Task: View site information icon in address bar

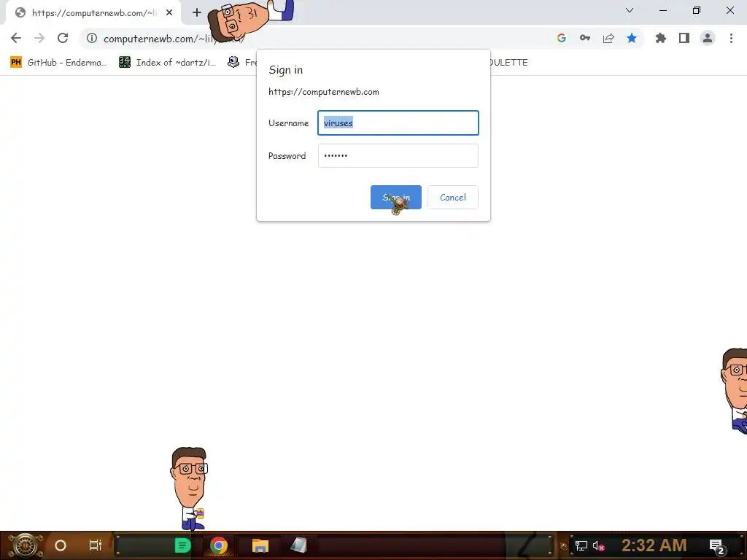Action: point(91,38)
